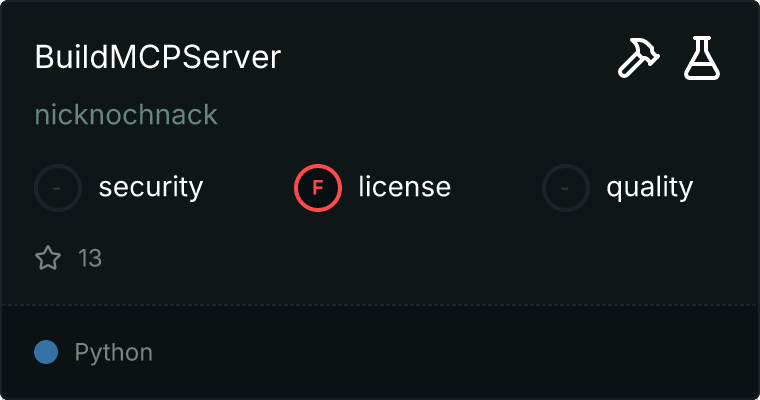
Task: Select the license label text
Action: click(x=404, y=187)
